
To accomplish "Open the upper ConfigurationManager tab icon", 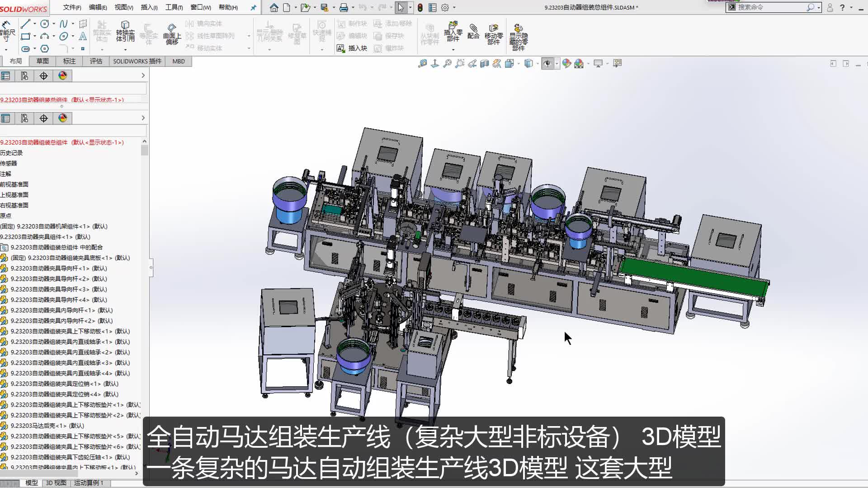I will pyautogui.click(x=24, y=76).
